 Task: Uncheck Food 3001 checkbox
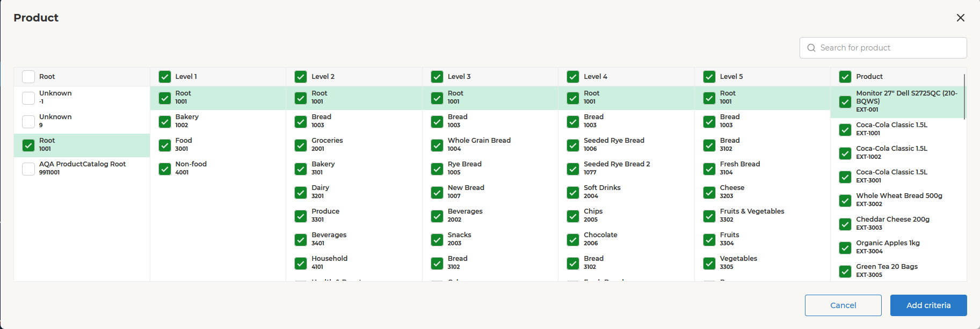pyautogui.click(x=165, y=145)
